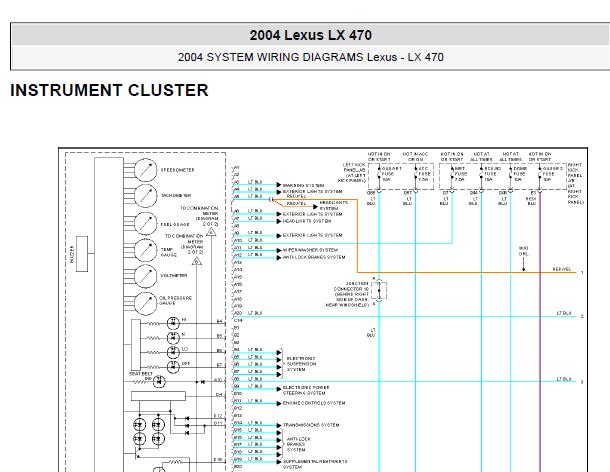610x472 pixels.
Task: Click the RIGHT KICK PANEL J/B label
Action: [x=575, y=184]
